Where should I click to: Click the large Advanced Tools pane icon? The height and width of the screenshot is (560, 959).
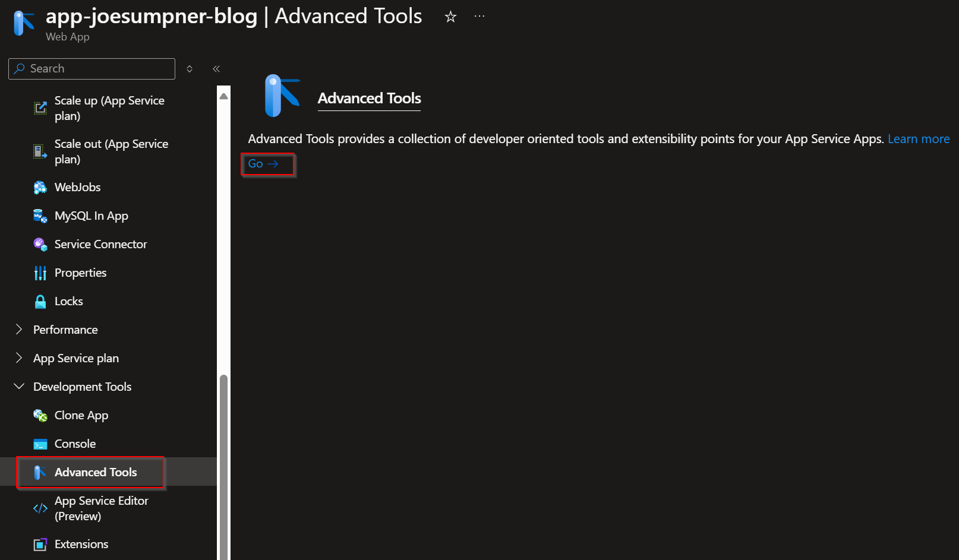(x=282, y=96)
